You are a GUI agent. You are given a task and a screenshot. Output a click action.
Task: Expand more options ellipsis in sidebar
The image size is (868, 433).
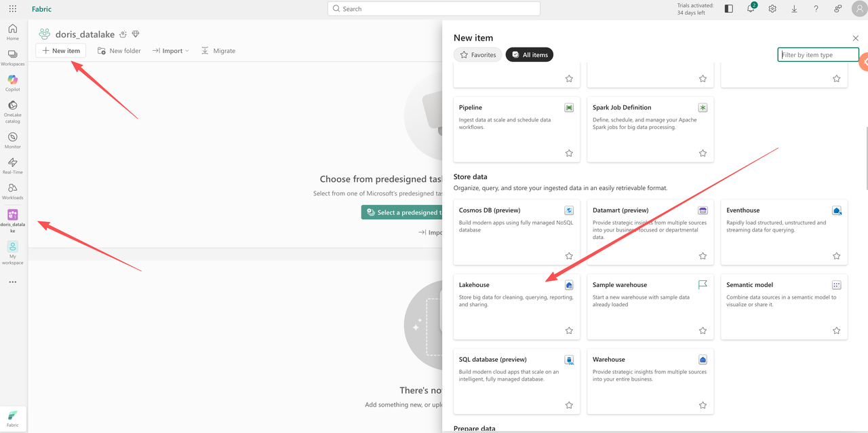[x=13, y=282]
